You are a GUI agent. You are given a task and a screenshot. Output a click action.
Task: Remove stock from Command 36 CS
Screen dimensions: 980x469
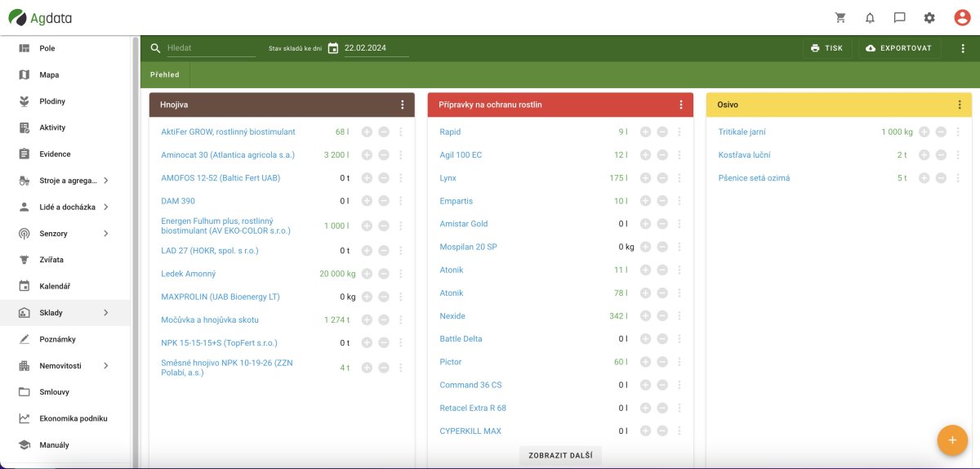pyautogui.click(x=662, y=385)
